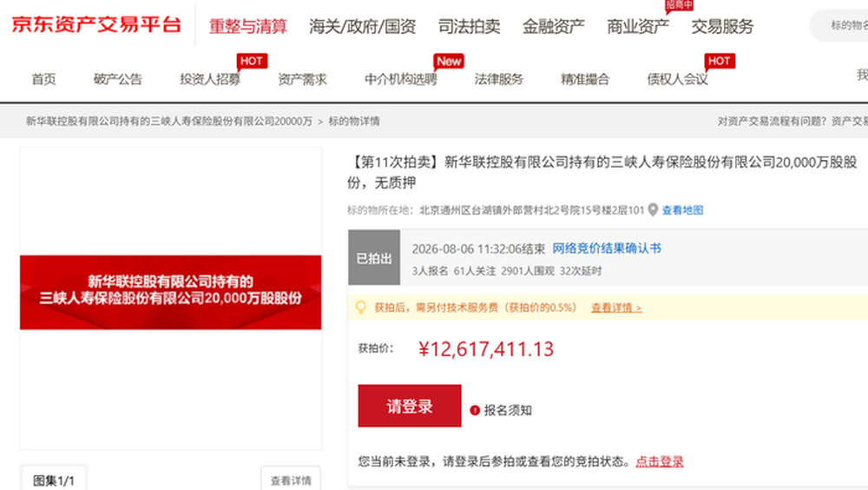Click the 对资产交易流程有问题 help text
Screen dimensions: 868x490
coord(773,122)
